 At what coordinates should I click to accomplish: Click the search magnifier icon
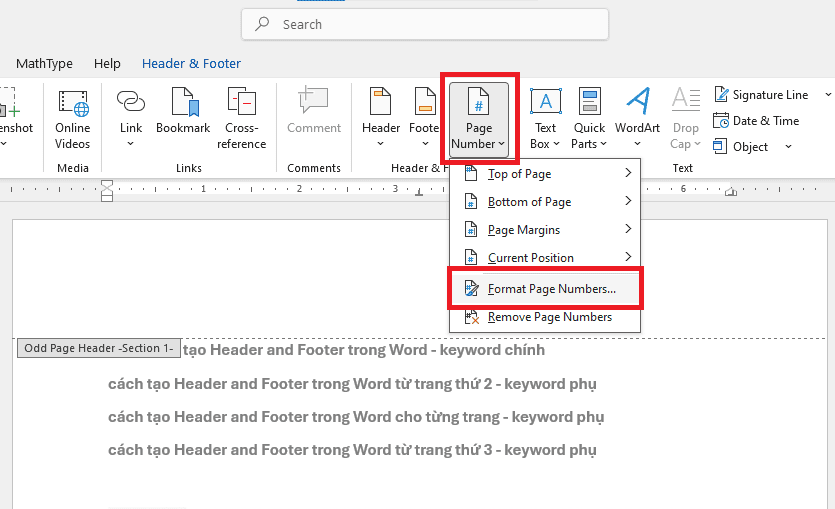261,24
